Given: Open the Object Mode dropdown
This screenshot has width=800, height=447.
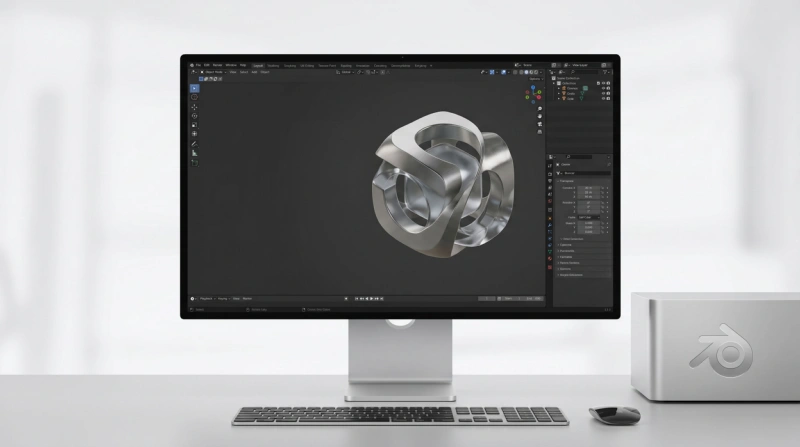Looking at the screenshot, I should click(214, 72).
